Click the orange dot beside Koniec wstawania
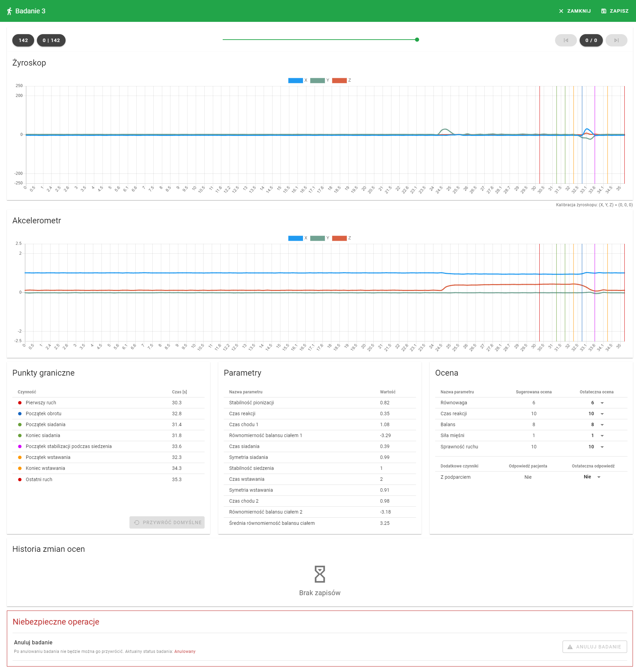Screen dimensions: 636x672 point(20,468)
